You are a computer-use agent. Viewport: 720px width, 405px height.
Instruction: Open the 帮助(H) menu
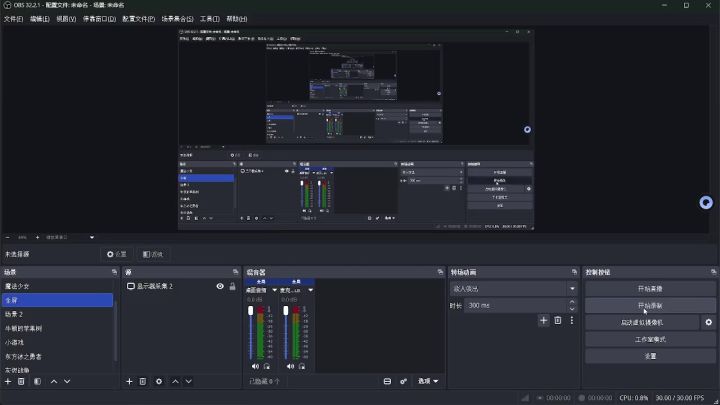(x=236, y=19)
